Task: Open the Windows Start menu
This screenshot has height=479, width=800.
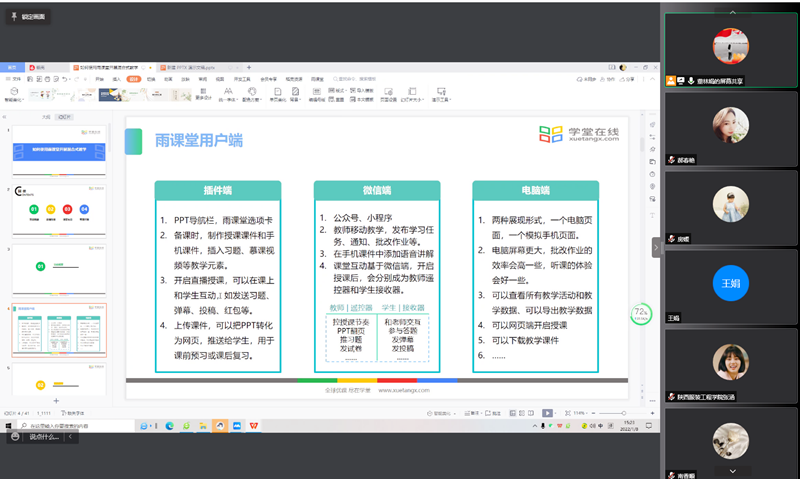Action: tap(7, 424)
